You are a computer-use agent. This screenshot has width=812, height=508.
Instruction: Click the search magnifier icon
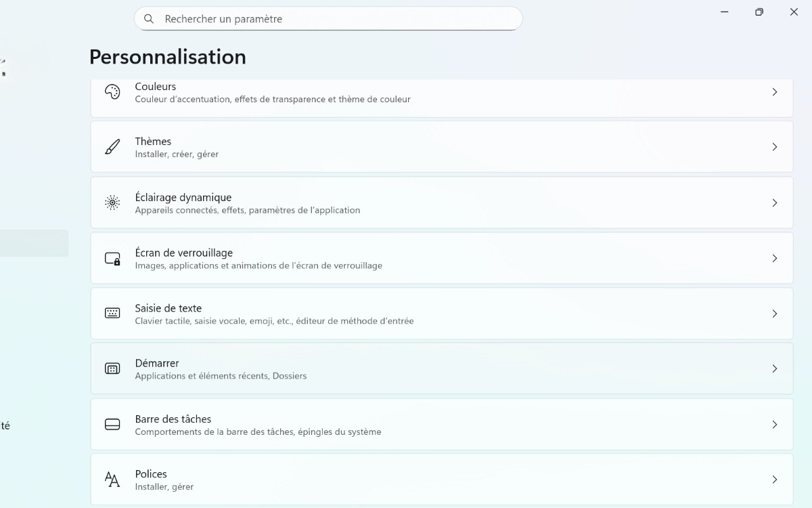(x=149, y=18)
